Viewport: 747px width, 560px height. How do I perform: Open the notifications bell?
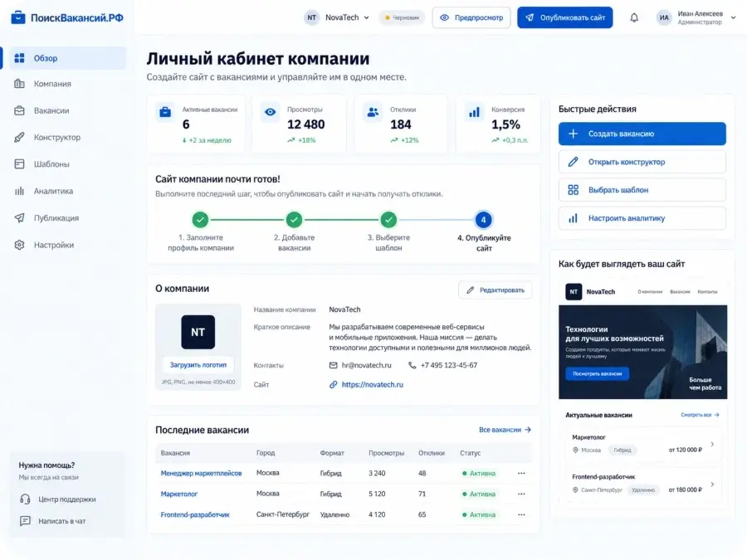(634, 18)
